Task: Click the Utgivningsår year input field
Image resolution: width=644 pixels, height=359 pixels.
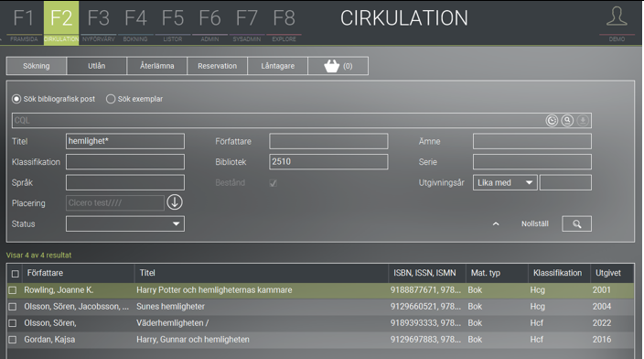Action: tap(565, 182)
